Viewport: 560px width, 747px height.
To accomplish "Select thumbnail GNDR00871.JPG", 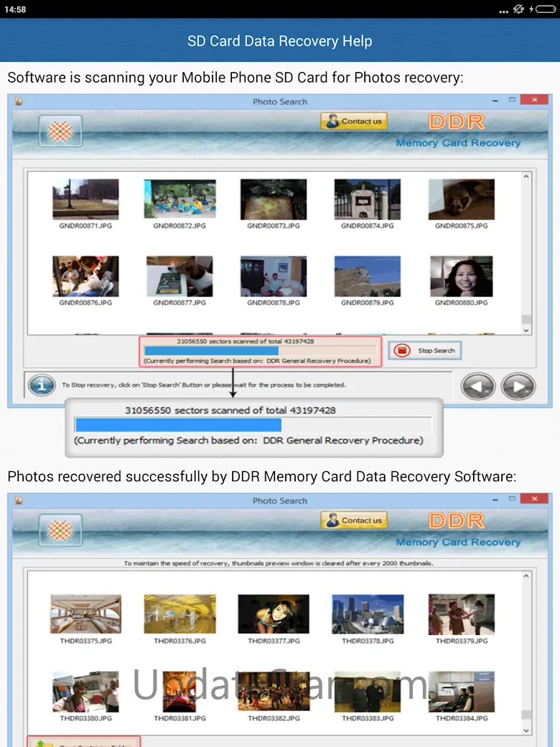I will pos(85,199).
